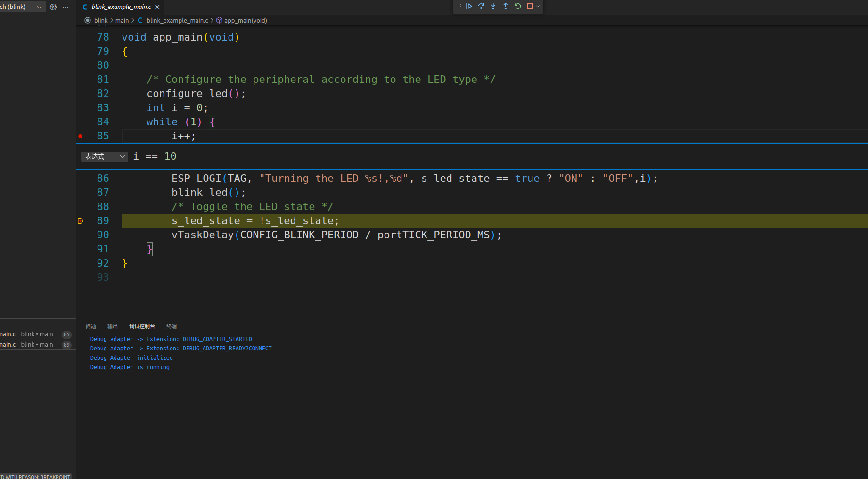Open the stop button dropdown arrow
The image size is (868, 479).
coord(538,6)
